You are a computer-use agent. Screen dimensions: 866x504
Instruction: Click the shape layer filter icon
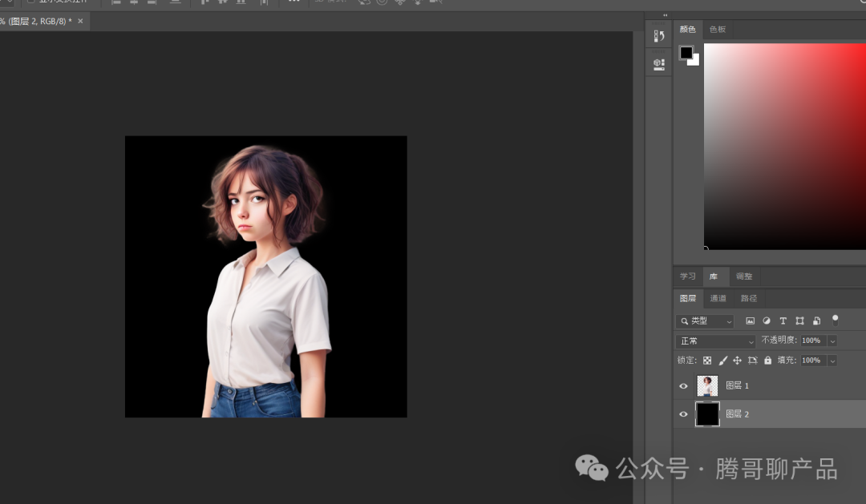pyautogui.click(x=799, y=321)
